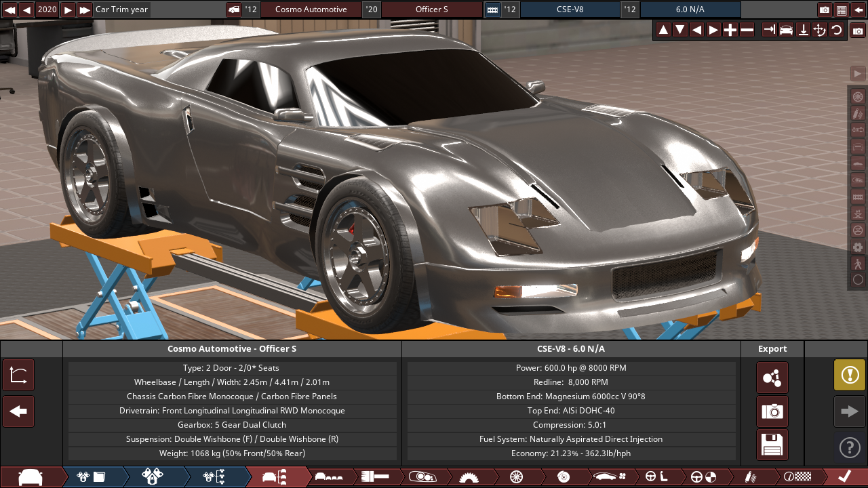
Task: Open the engine variant tab
Action: (153, 477)
